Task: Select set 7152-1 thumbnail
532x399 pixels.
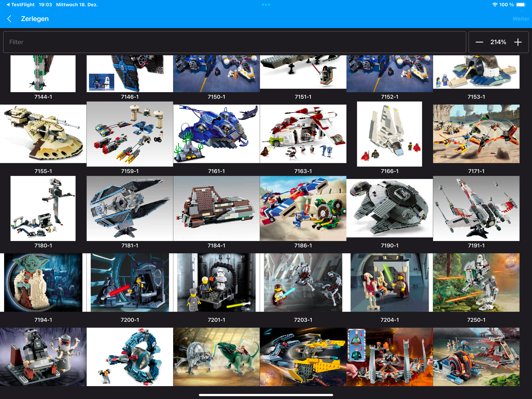Action: click(390, 74)
